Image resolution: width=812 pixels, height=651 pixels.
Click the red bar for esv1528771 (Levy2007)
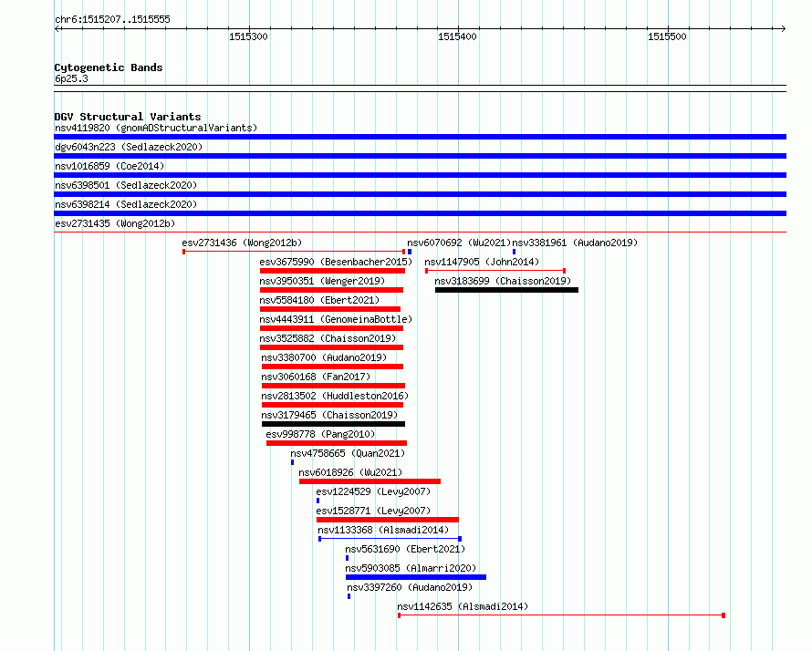(388, 520)
